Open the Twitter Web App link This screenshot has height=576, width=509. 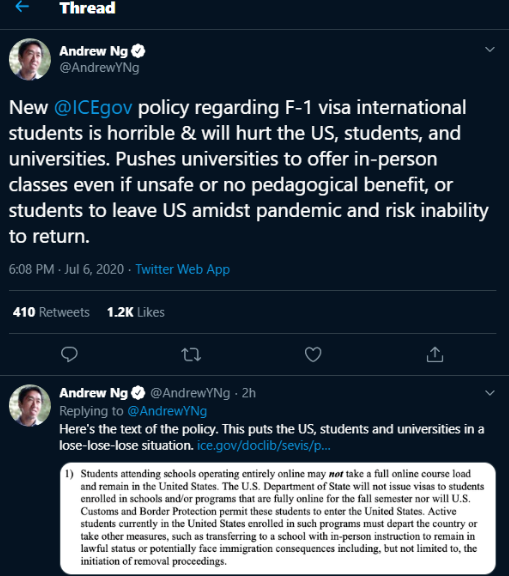183,269
